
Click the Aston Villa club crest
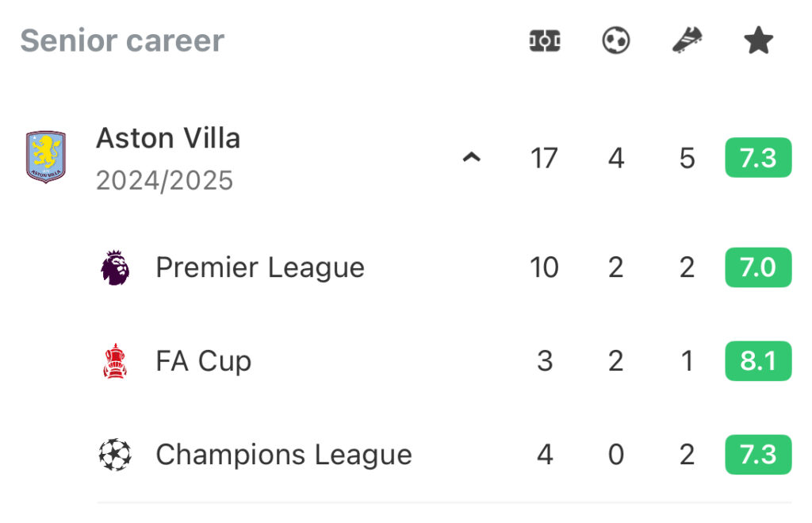pyautogui.click(x=45, y=156)
